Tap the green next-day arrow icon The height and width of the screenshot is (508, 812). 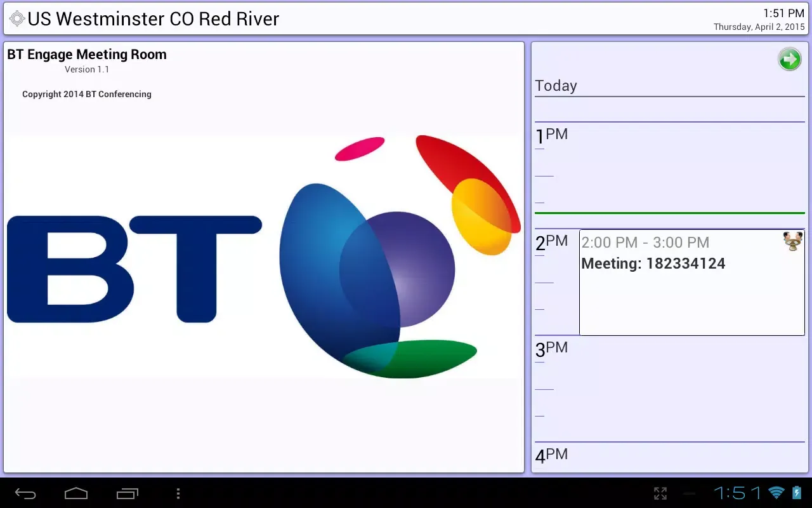[790, 59]
